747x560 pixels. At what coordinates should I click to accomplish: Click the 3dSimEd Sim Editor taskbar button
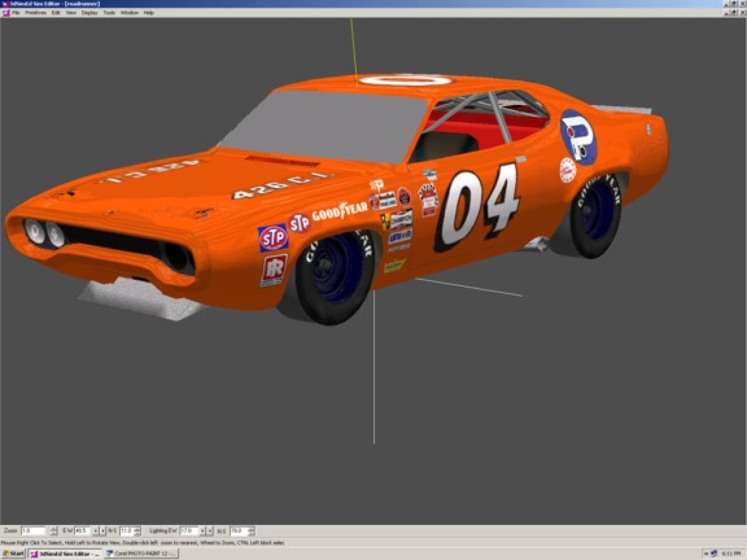pyautogui.click(x=64, y=554)
